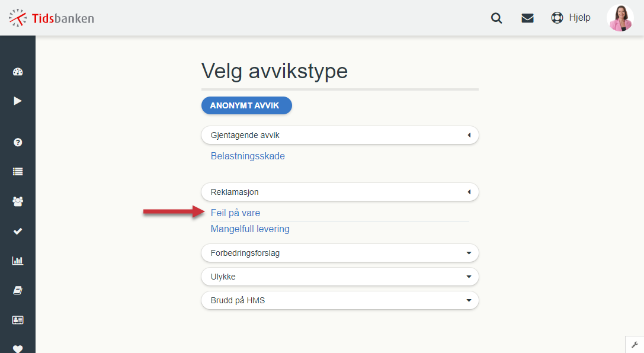Viewport: 644px width, 353px height.
Task: Expand the Forbedringsforslag dropdown
Action: [340, 253]
